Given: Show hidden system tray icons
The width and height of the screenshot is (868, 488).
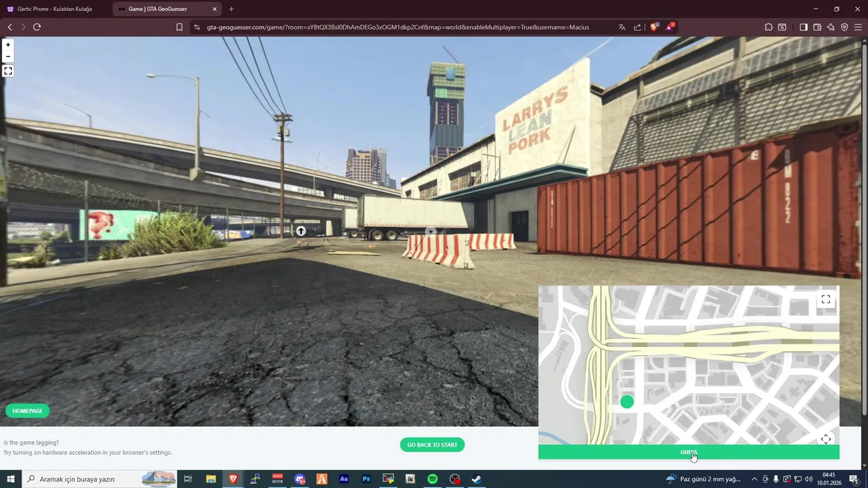Looking at the screenshot, I should 754,479.
